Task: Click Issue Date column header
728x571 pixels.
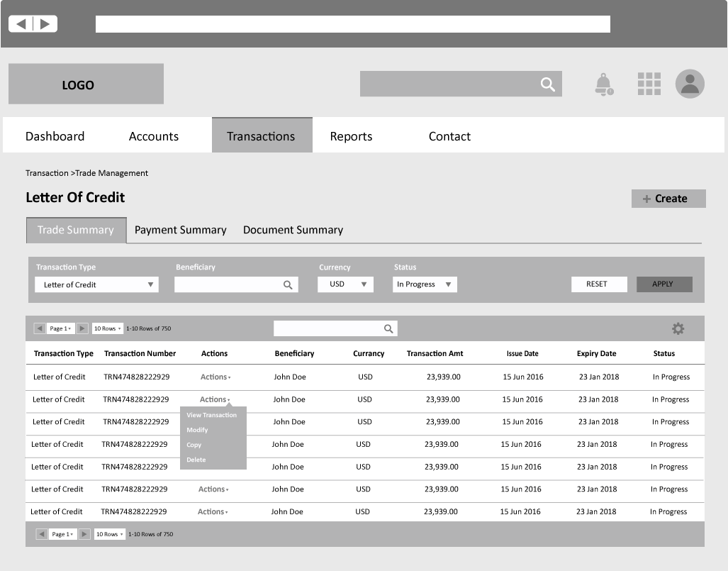Action: pos(522,353)
